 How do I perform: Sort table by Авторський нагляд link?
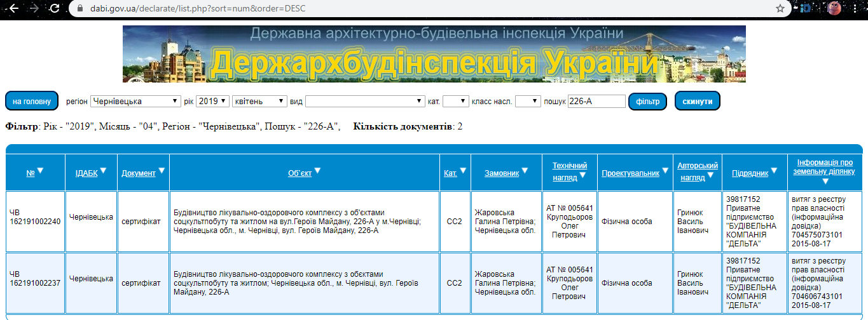(698, 171)
